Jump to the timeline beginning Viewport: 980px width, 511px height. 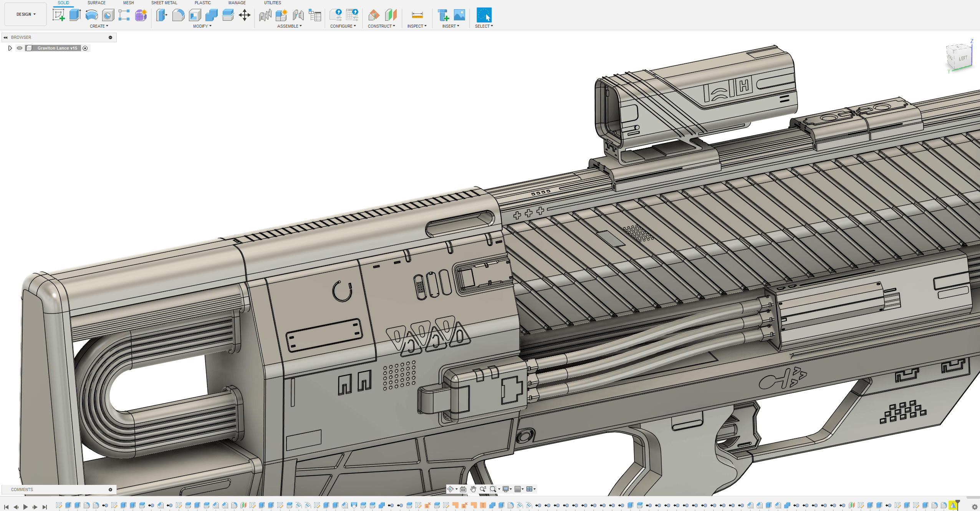(6, 507)
